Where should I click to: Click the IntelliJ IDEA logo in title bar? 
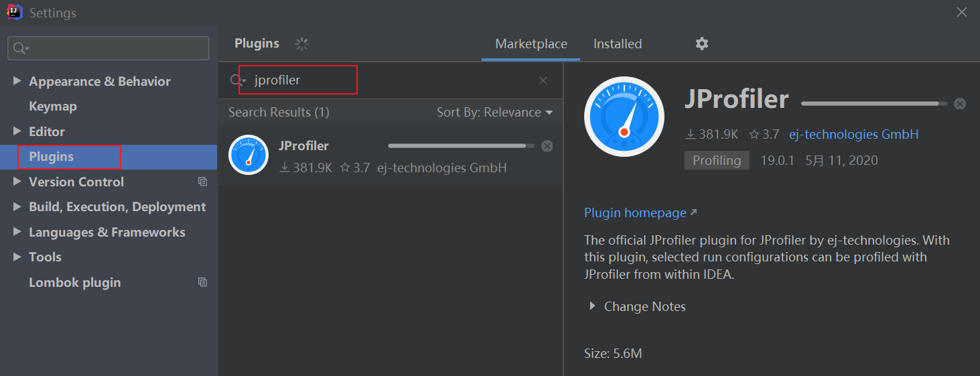pos(15,12)
